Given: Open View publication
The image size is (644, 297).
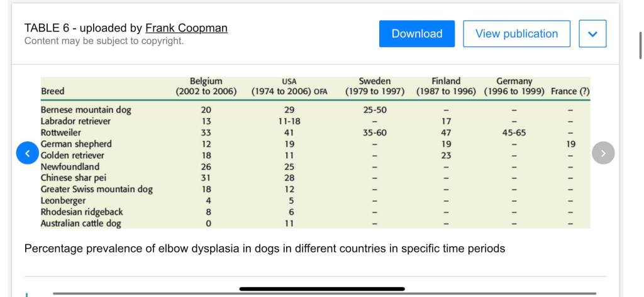Looking at the screenshot, I should [x=516, y=34].
